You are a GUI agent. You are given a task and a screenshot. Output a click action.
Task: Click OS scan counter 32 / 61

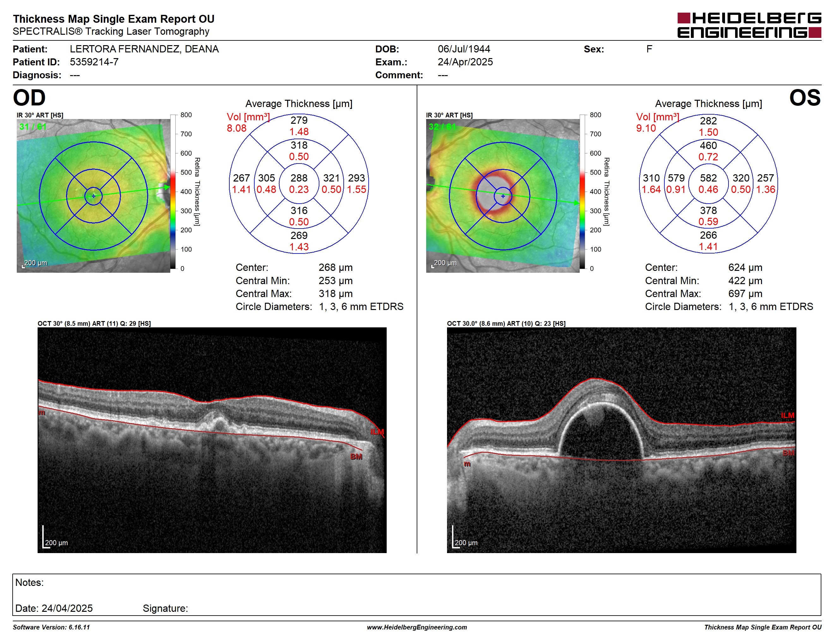point(442,127)
